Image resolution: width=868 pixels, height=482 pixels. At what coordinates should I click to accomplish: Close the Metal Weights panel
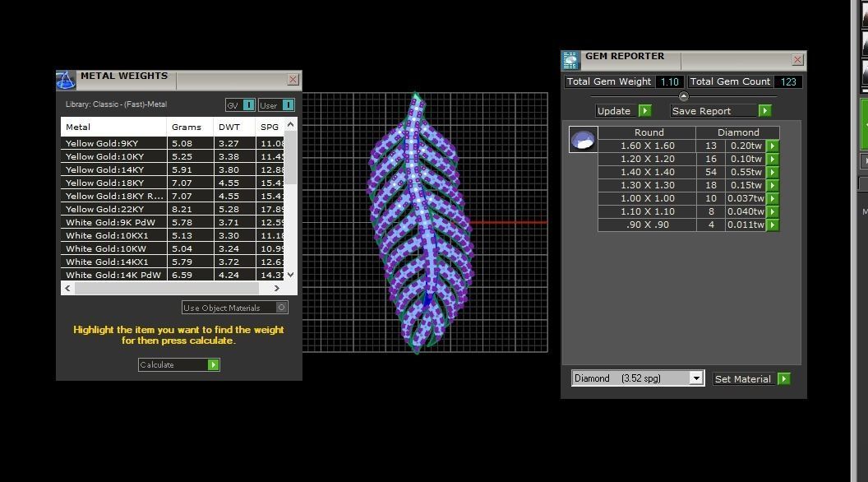(x=293, y=80)
